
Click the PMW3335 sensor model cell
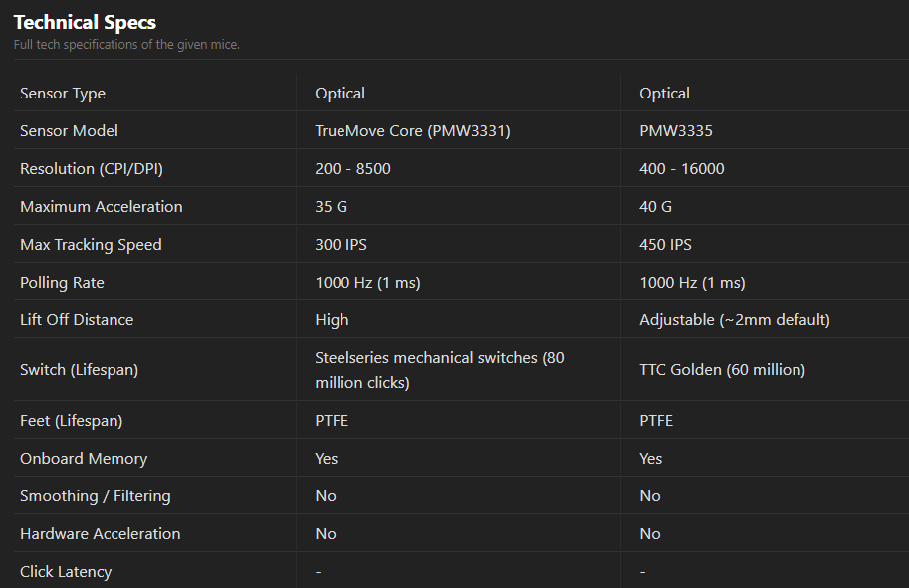coord(676,131)
